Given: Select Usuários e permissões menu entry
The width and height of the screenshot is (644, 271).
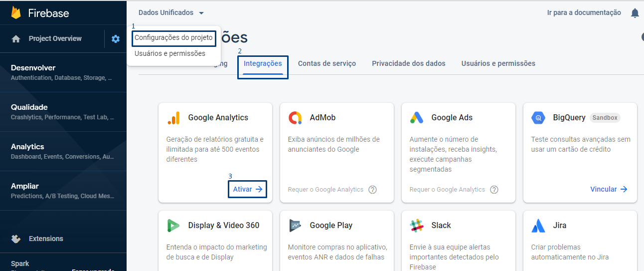Looking at the screenshot, I should pos(170,53).
